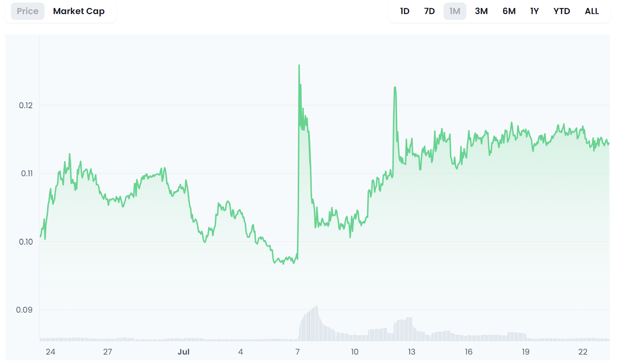Viewport: 617px width, 364px height.
Task: Click the 0.09 price axis label
Action: pyautogui.click(x=24, y=310)
